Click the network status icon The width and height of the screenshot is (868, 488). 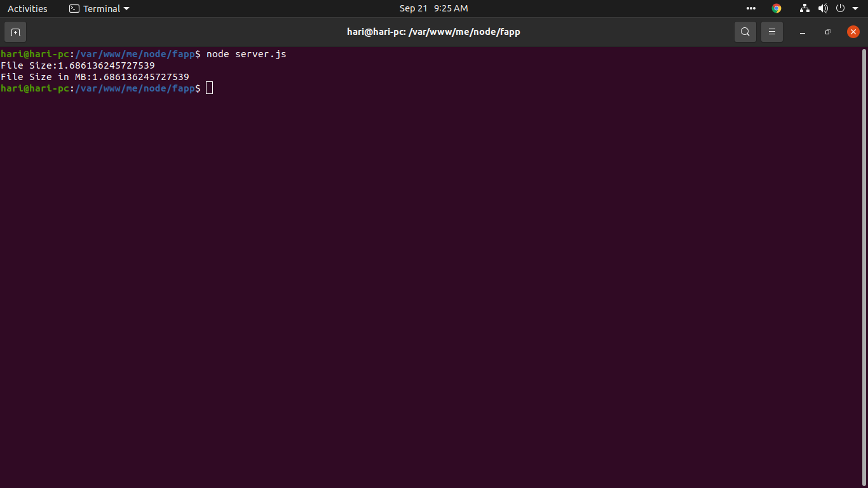pos(804,8)
